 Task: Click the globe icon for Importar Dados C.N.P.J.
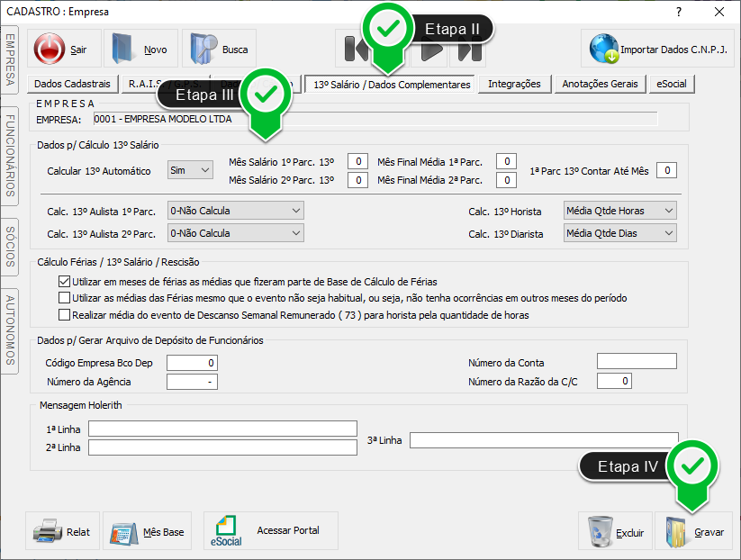click(x=603, y=49)
